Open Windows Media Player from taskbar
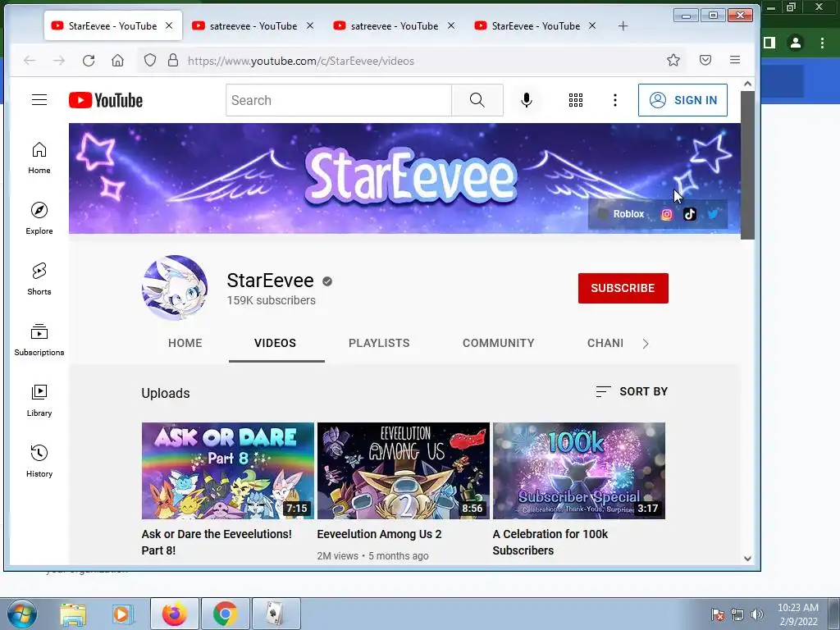Screen dimensions: 840x630 click(x=121, y=614)
